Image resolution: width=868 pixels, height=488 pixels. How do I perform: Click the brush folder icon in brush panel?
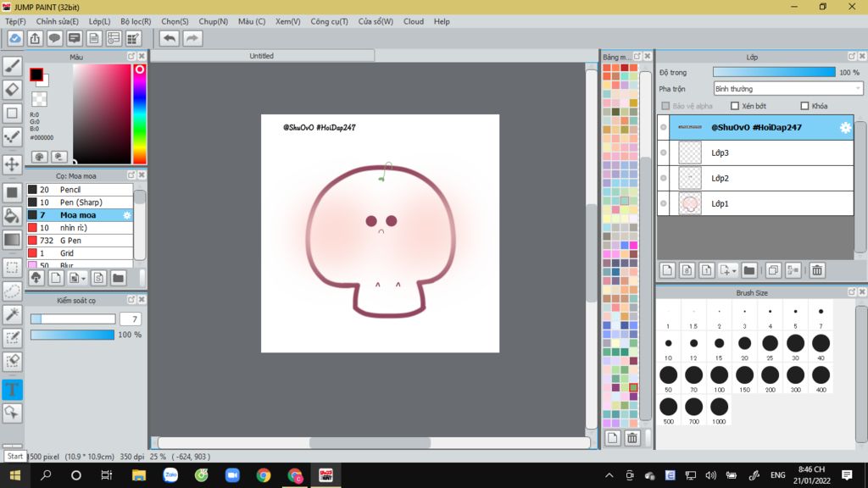click(118, 278)
